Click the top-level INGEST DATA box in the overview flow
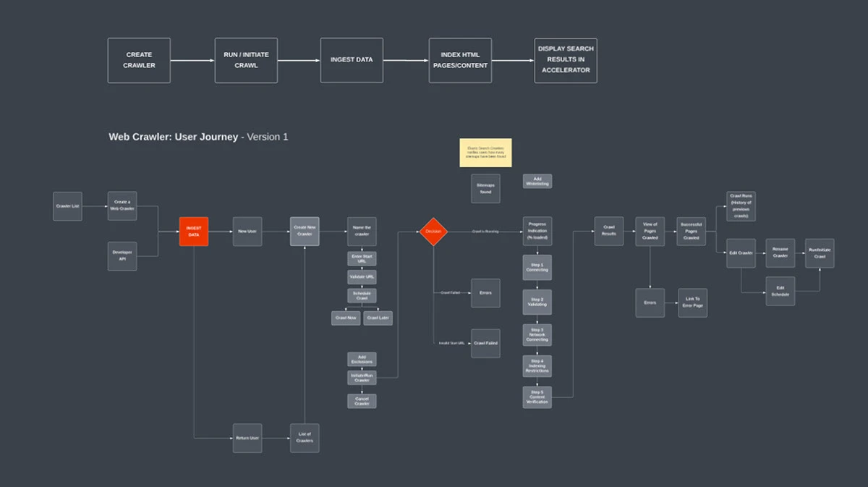The image size is (868, 487). click(x=352, y=60)
